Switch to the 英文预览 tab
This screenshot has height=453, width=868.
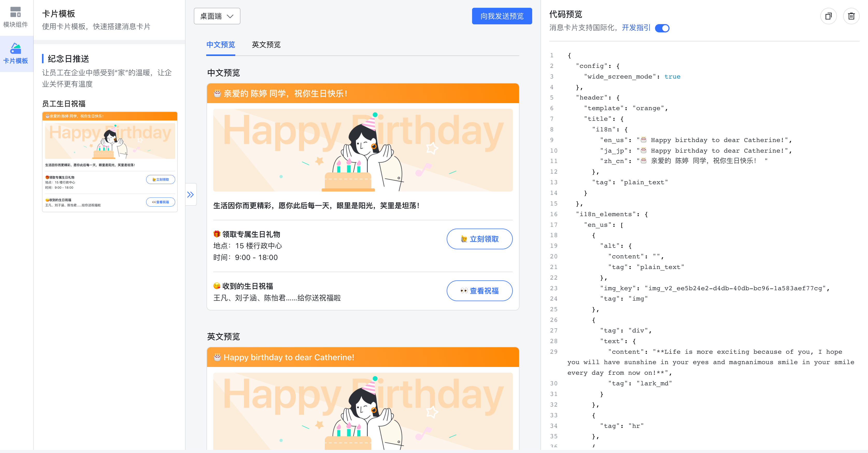click(x=266, y=45)
